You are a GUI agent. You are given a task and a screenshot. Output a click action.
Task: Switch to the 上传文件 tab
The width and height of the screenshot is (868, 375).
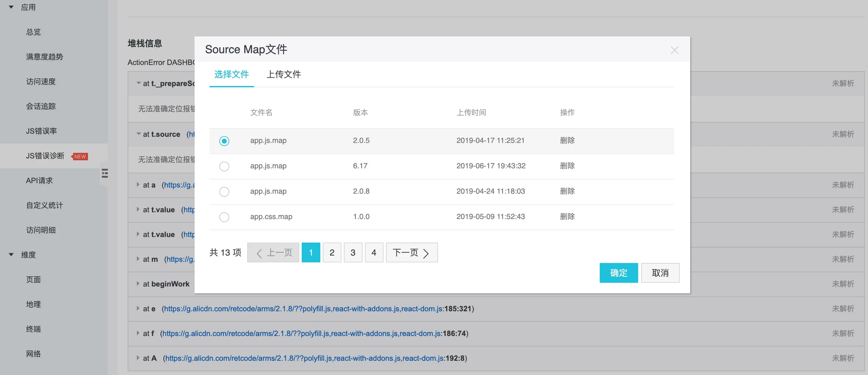(283, 74)
